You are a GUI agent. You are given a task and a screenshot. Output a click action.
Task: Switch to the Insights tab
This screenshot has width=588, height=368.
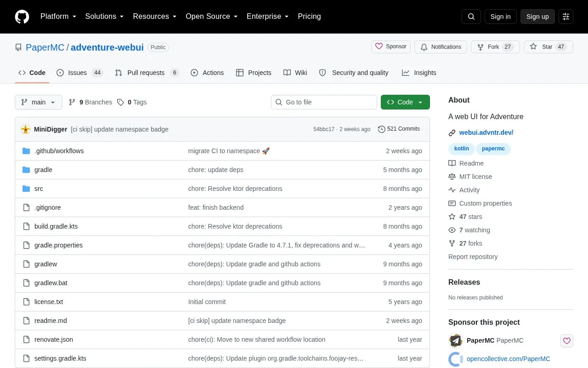[419, 73]
